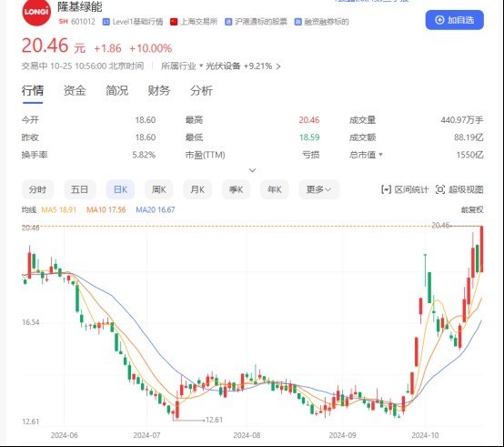This screenshot has width=504, height=447.
Task: Click the latest red limit-up candlestick
Action: pyautogui.click(x=481, y=249)
